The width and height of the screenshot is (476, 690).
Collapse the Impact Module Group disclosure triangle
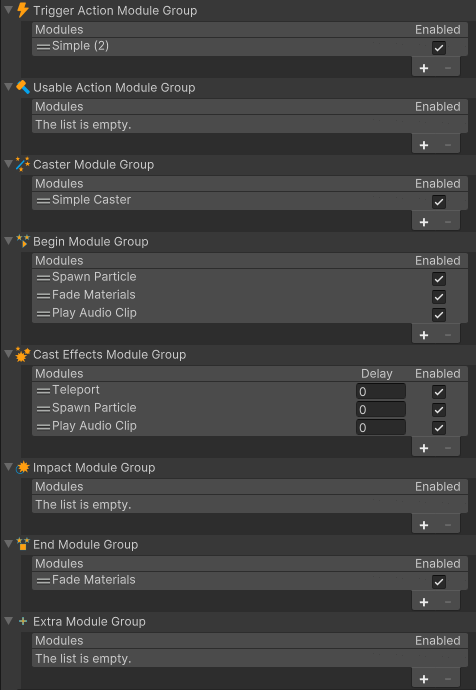(x=8, y=467)
